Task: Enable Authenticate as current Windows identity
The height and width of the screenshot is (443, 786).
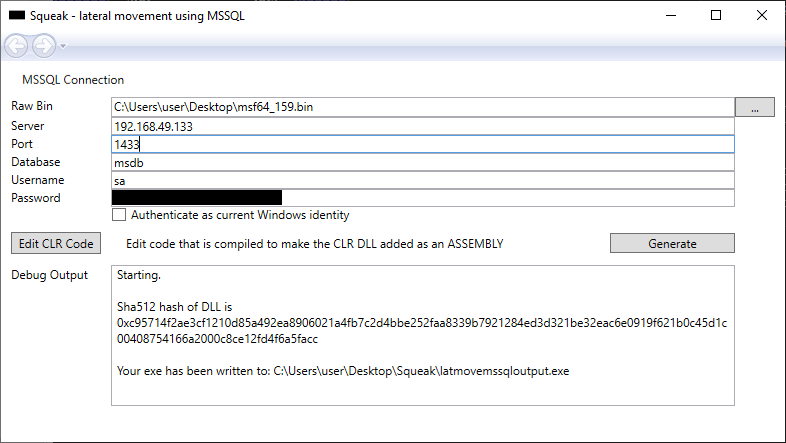Action: coord(120,215)
